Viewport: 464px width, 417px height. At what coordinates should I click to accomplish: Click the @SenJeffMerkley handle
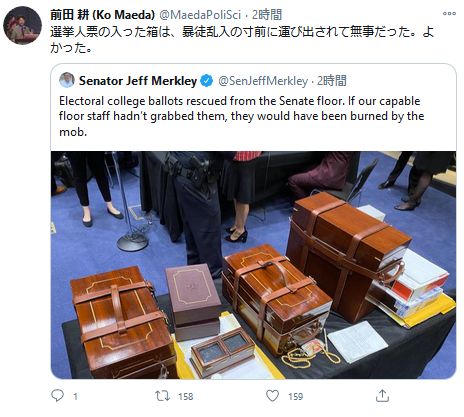263,81
